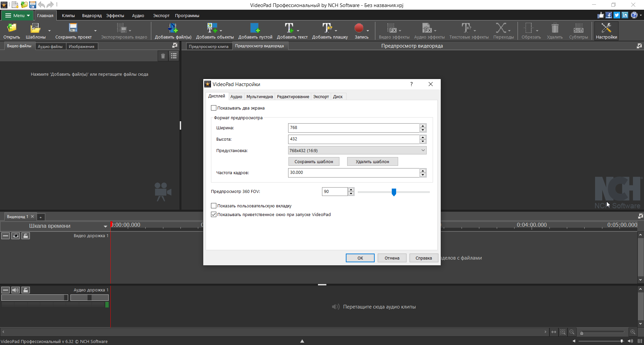Open the green Menu dropdown
Image resolution: width=644 pixels, height=345 pixels.
click(x=17, y=15)
